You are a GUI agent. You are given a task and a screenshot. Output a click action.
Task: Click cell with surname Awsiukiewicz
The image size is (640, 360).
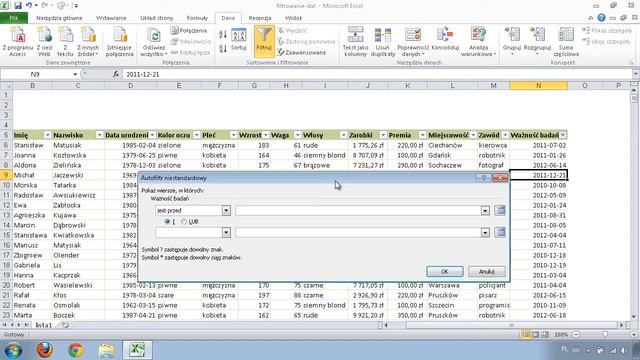(x=78, y=195)
